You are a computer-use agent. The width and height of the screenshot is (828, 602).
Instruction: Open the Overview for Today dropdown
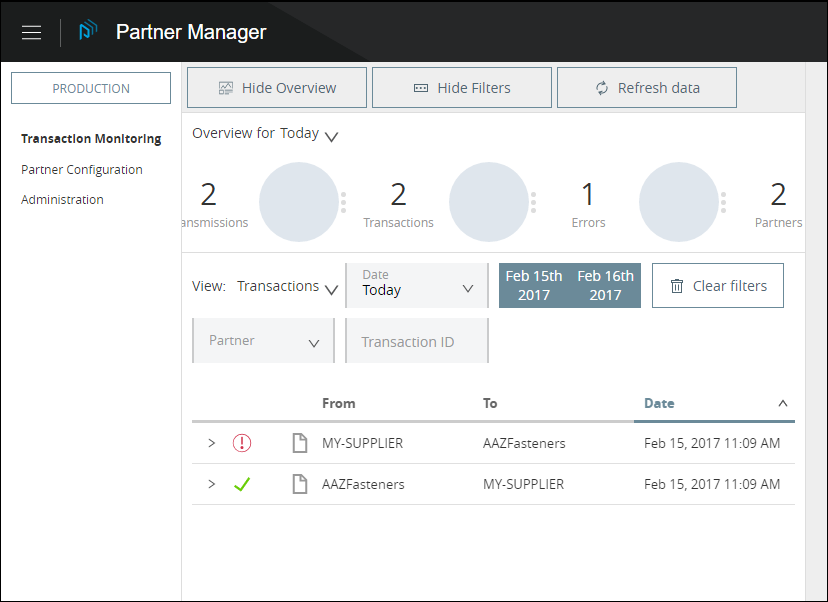coord(331,136)
